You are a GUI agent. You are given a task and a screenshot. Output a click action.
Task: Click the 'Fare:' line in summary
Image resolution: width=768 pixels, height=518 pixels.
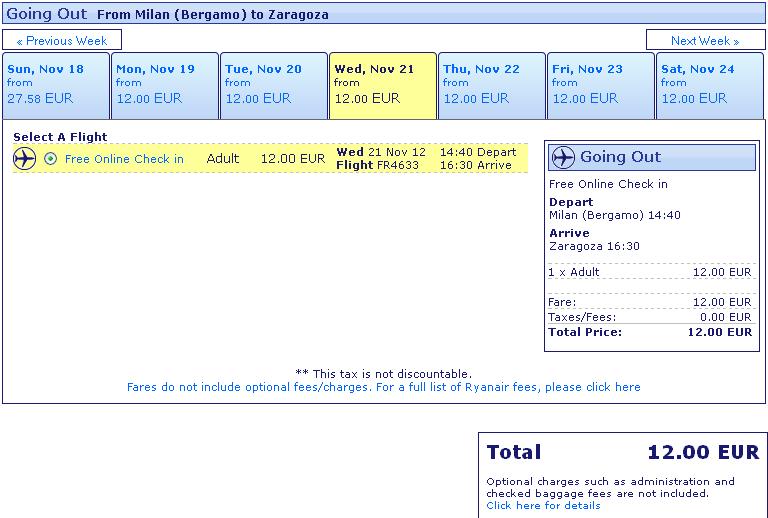point(649,302)
